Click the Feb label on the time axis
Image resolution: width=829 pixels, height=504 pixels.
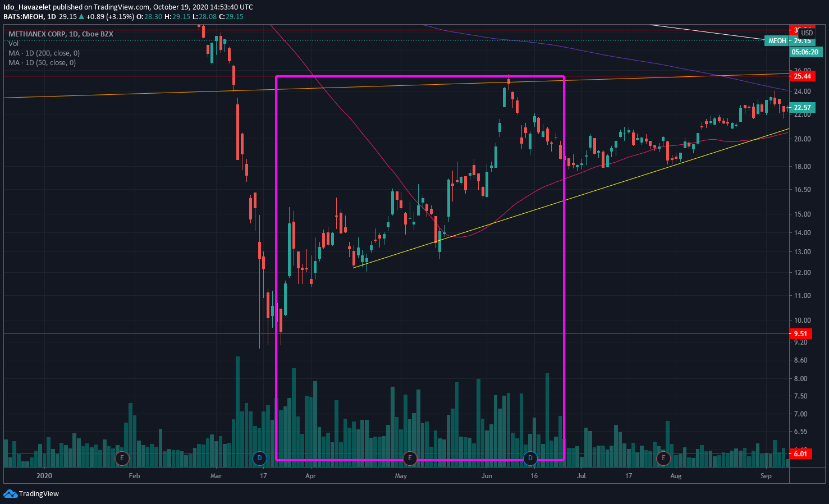pos(134,476)
